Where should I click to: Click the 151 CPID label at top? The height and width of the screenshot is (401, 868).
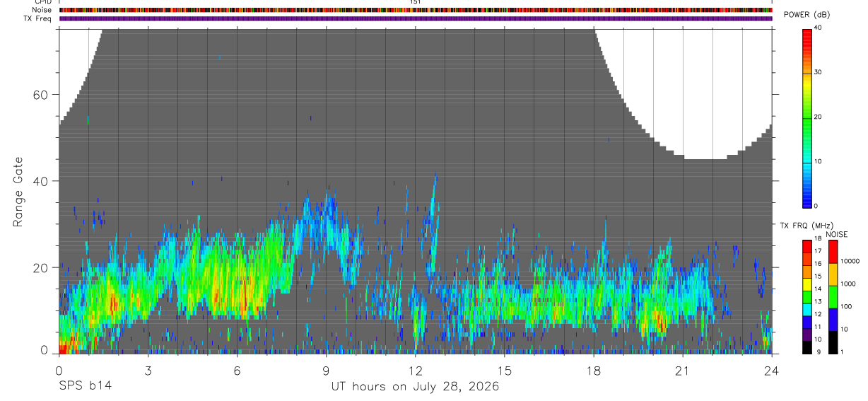[416, 2]
